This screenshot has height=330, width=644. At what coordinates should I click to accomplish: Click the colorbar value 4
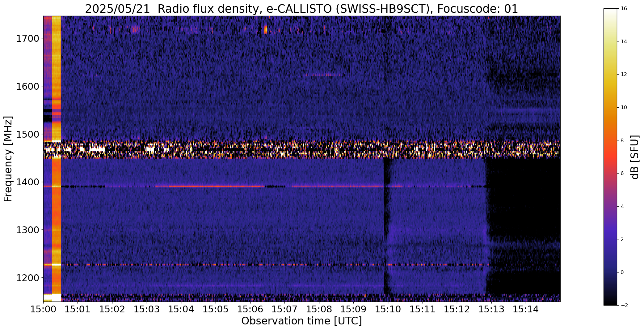point(622,207)
